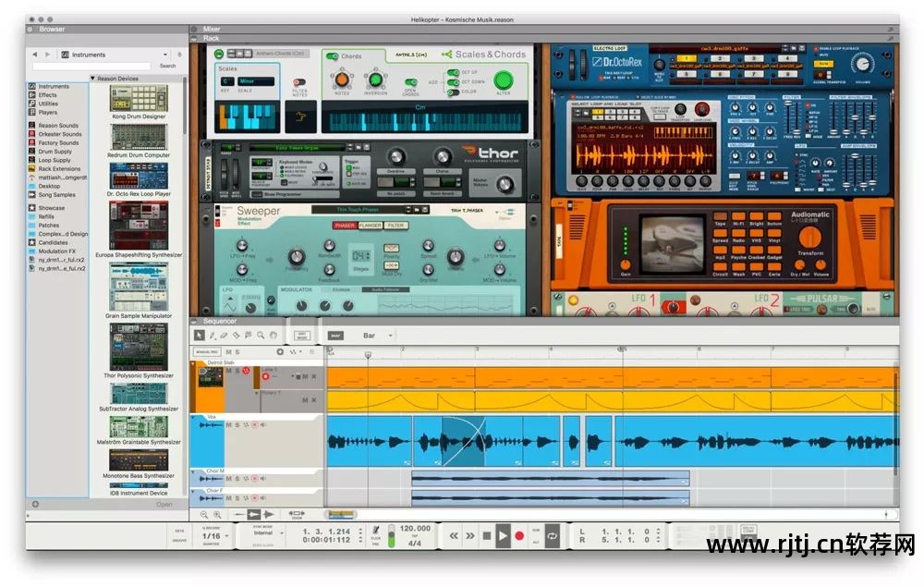
Task: Go forward with the Browser right arrow
Action: pos(48,55)
